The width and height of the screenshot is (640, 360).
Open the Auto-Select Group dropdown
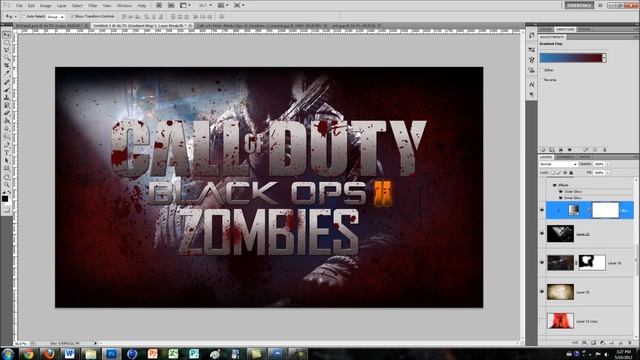pos(55,17)
